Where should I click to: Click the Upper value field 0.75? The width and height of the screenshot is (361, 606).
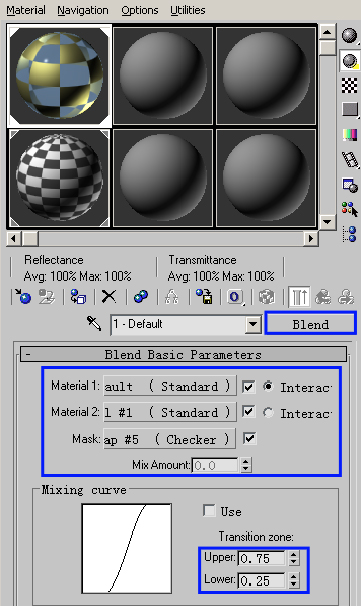262,558
